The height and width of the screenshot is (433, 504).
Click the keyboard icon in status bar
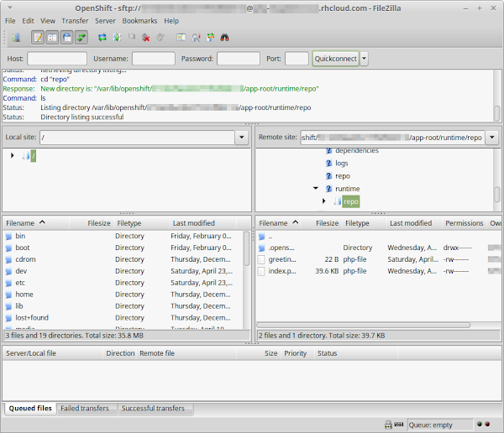[398, 425]
